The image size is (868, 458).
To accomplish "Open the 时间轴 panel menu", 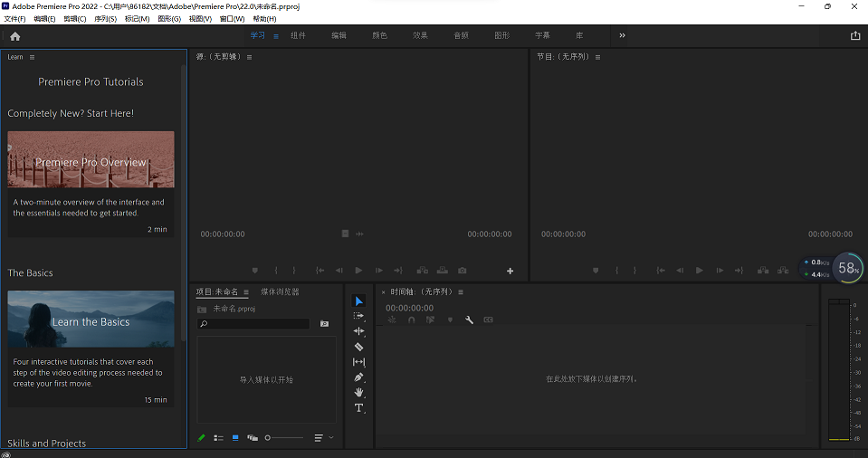I will pos(461,291).
